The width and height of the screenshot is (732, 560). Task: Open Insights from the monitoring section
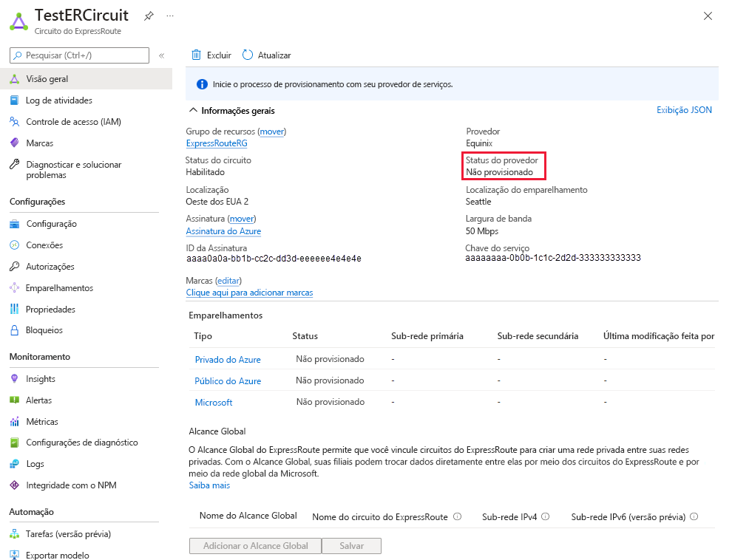tap(40, 379)
